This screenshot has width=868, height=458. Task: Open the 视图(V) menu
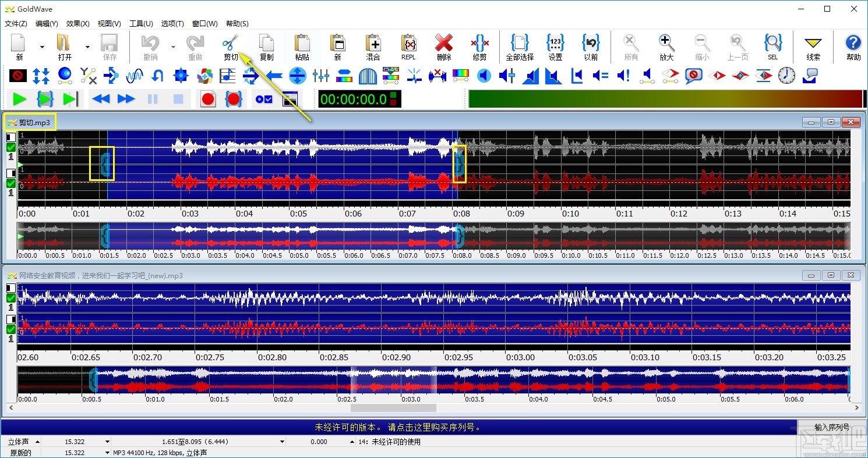pos(110,24)
